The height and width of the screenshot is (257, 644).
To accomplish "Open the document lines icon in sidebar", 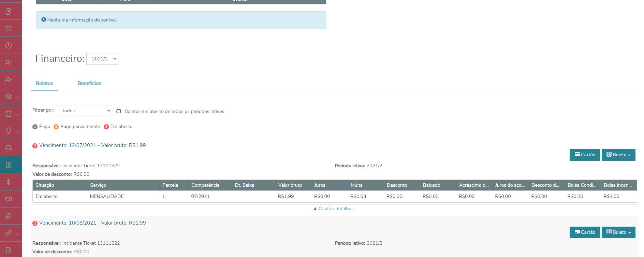I will click(x=9, y=250).
